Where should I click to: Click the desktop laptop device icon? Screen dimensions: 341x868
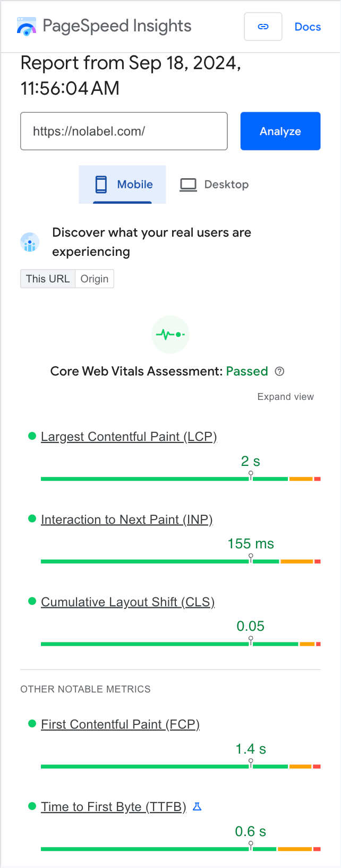pyautogui.click(x=188, y=185)
